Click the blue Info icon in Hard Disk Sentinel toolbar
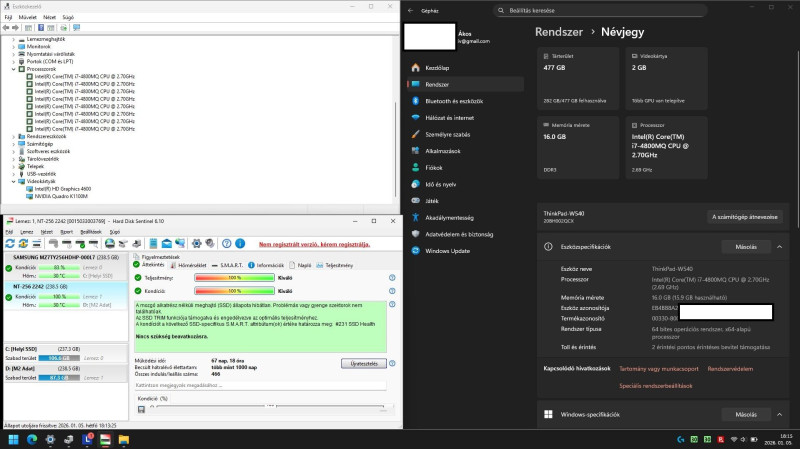The image size is (800, 449). pos(240,244)
